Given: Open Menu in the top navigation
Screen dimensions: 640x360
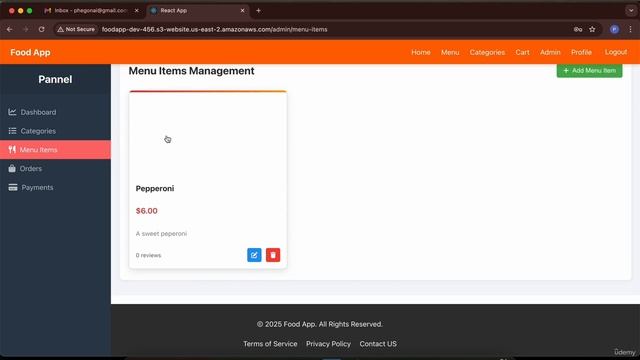Looking at the screenshot, I should tap(450, 52).
